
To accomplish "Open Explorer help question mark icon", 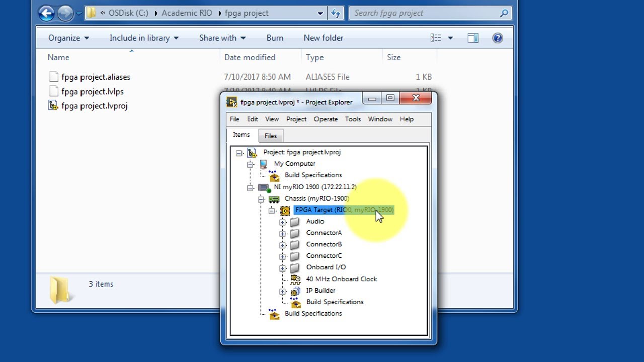I will [498, 38].
